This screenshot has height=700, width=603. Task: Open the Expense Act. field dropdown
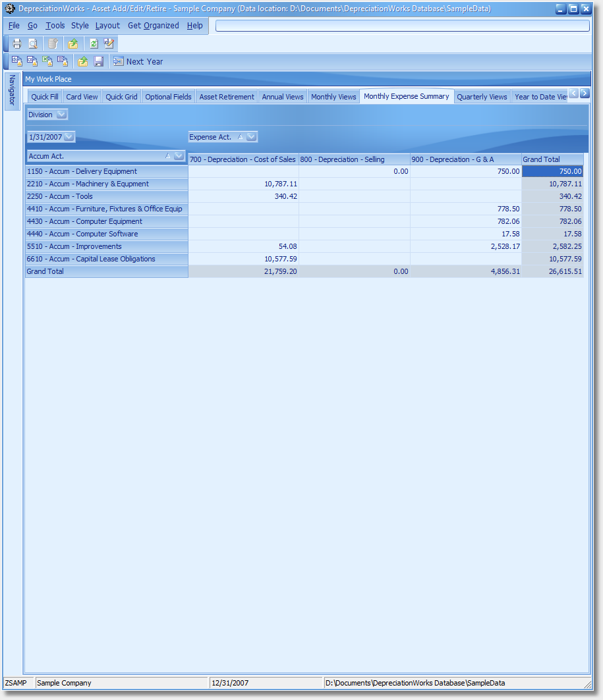[x=251, y=137]
